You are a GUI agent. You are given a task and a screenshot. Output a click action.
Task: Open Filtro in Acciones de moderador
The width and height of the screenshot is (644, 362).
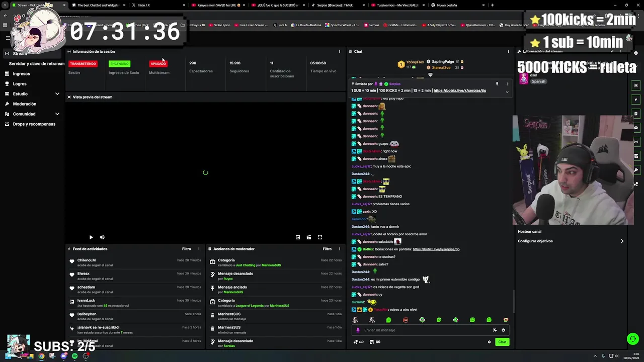click(327, 249)
